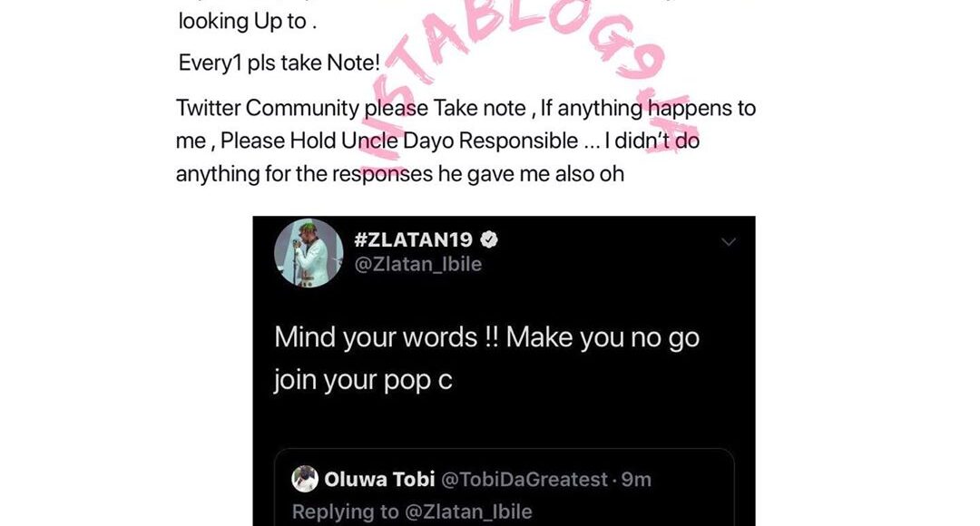This screenshot has height=526, width=980.
Task: Click the #ZLATAN19 display name
Action: pyautogui.click(x=413, y=239)
